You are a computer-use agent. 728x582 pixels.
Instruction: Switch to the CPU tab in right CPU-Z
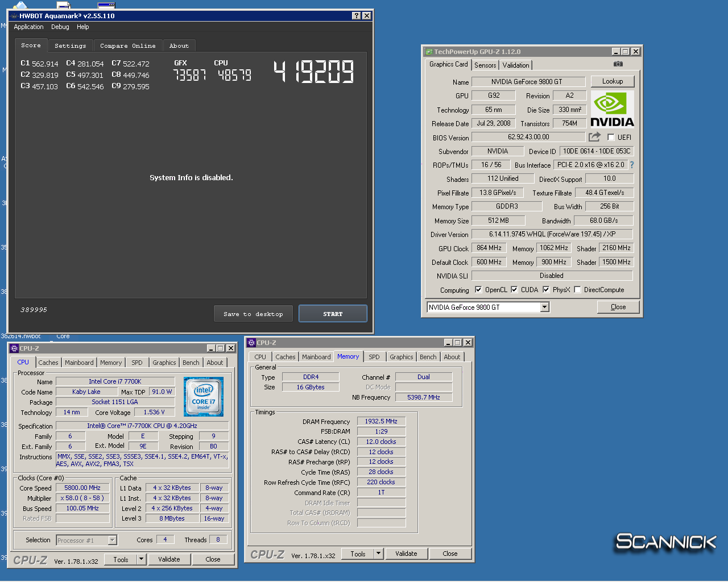click(260, 357)
